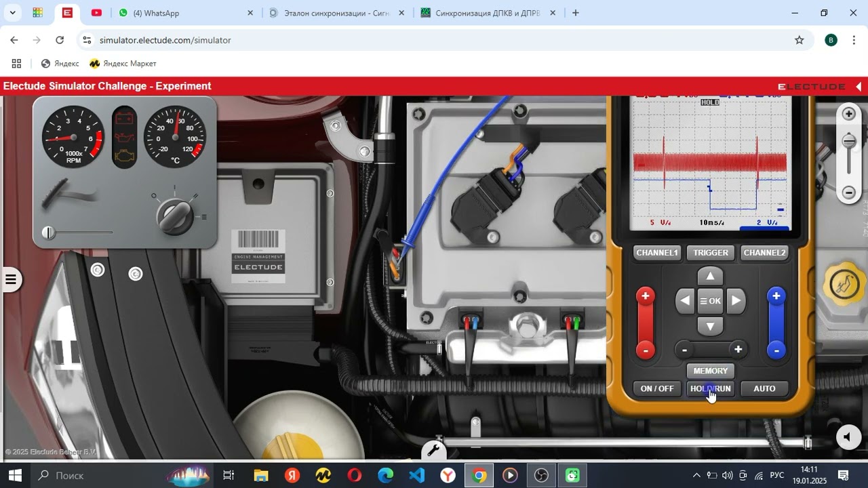Click the engine oil filler cap
This screenshot has height=488, width=868.
coord(844,283)
